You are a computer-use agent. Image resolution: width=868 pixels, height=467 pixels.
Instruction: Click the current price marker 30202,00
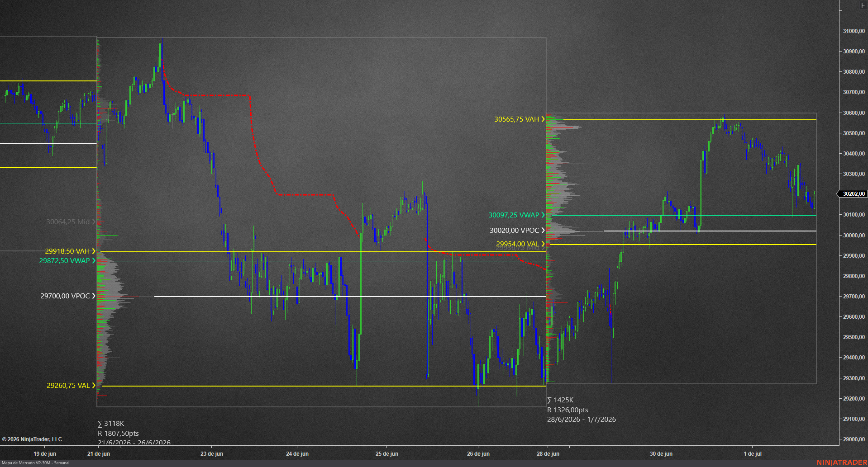click(x=854, y=194)
